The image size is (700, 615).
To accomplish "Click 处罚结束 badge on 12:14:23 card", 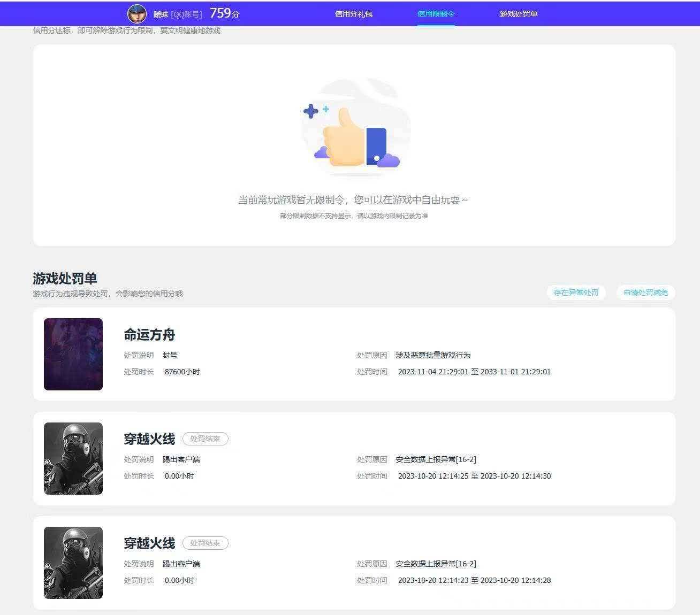I will click(x=206, y=543).
